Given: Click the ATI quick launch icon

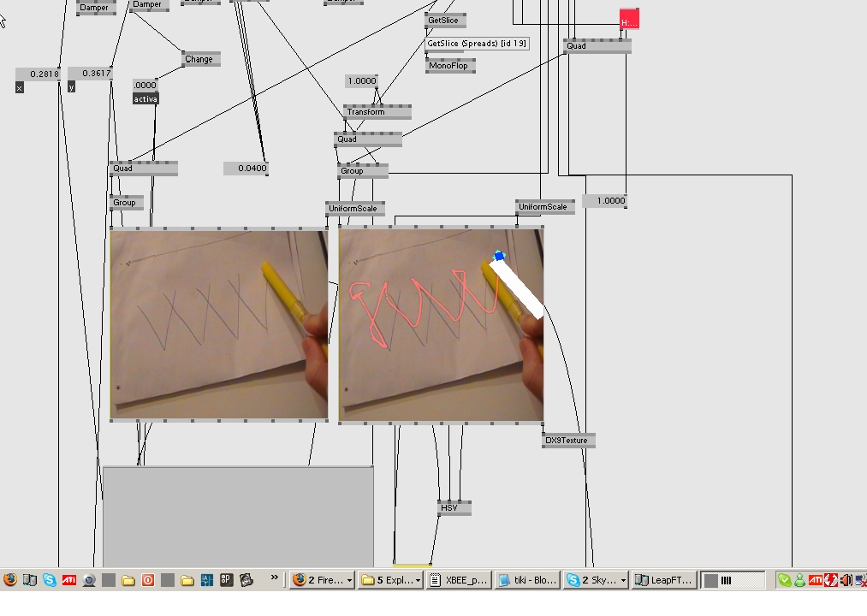Looking at the screenshot, I should click(x=69, y=580).
